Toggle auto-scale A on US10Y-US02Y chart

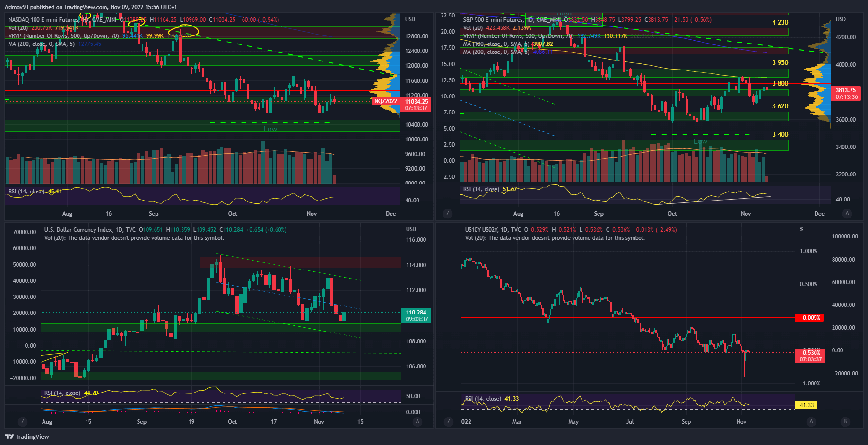click(811, 421)
